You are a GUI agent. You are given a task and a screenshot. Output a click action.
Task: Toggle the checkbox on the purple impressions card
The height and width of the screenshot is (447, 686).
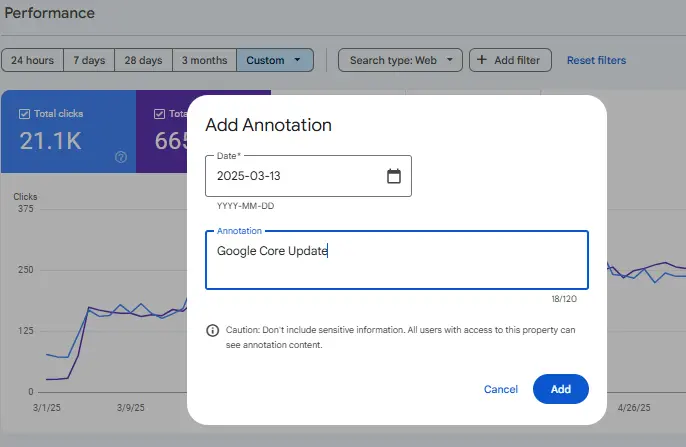tap(160, 114)
